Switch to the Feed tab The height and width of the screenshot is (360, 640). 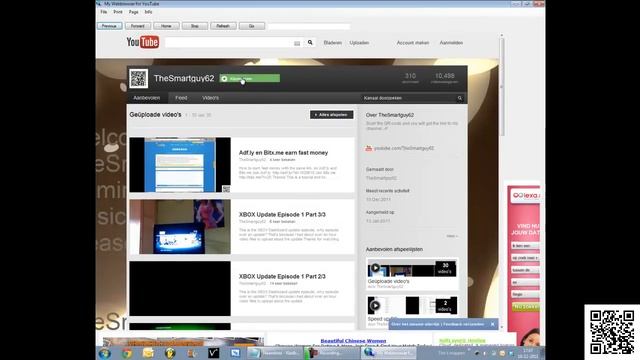coord(181,98)
